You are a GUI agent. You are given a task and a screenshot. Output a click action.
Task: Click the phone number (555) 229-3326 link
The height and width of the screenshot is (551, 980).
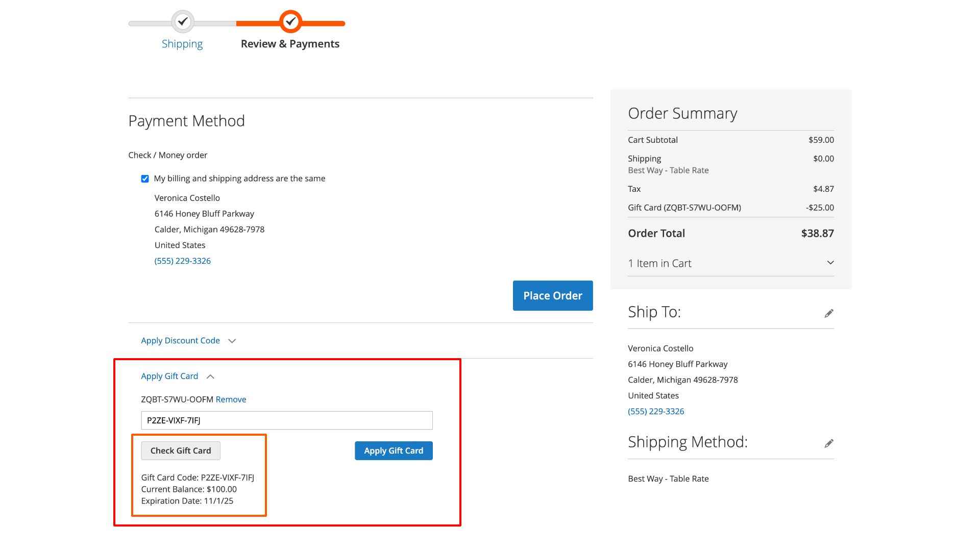coord(182,260)
